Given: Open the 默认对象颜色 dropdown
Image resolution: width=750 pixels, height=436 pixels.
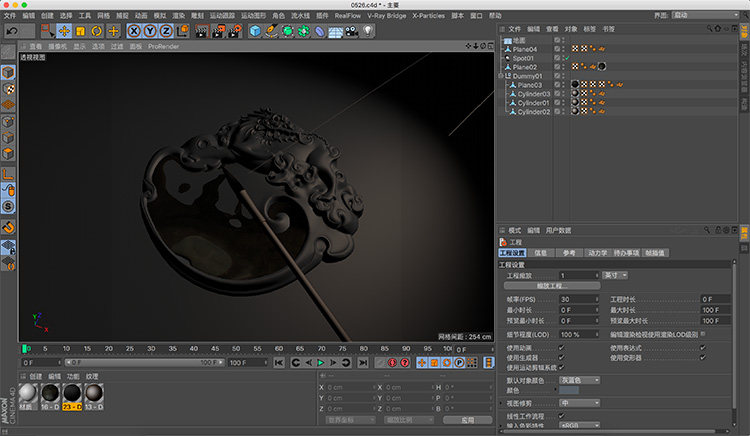Looking at the screenshot, I should (579, 380).
